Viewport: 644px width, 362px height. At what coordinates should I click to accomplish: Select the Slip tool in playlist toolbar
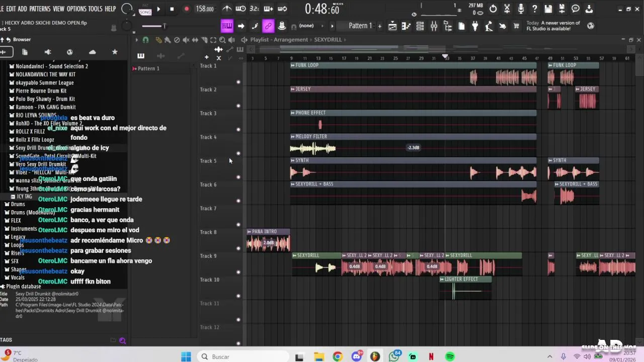(x=195, y=40)
